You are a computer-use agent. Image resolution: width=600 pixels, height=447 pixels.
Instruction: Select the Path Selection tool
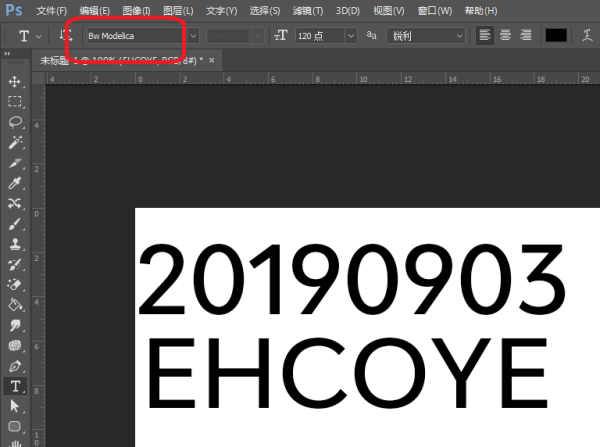click(x=15, y=406)
